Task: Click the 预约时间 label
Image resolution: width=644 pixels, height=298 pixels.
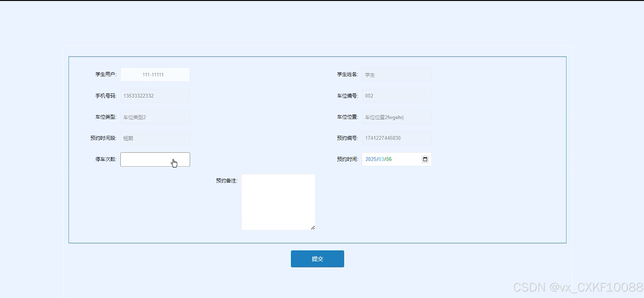Action: pyautogui.click(x=348, y=159)
